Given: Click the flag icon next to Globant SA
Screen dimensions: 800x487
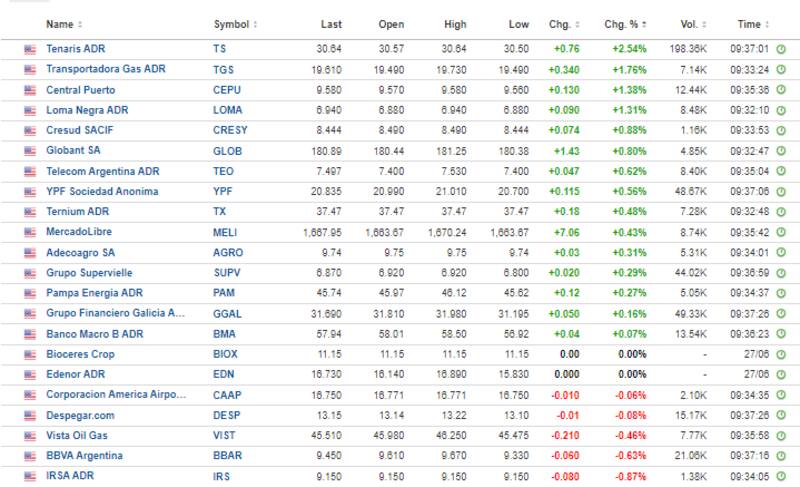Looking at the screenshot, I should click(x=29, y=150).
